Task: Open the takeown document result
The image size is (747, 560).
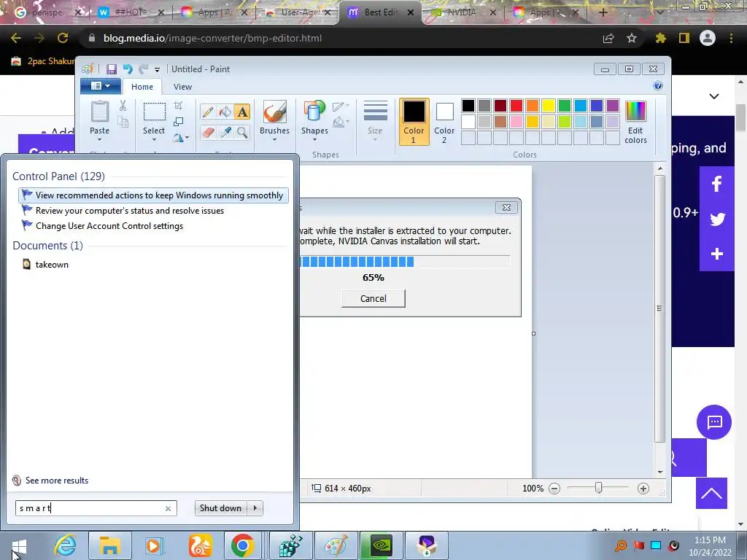Action: click(x=52, y=264)
